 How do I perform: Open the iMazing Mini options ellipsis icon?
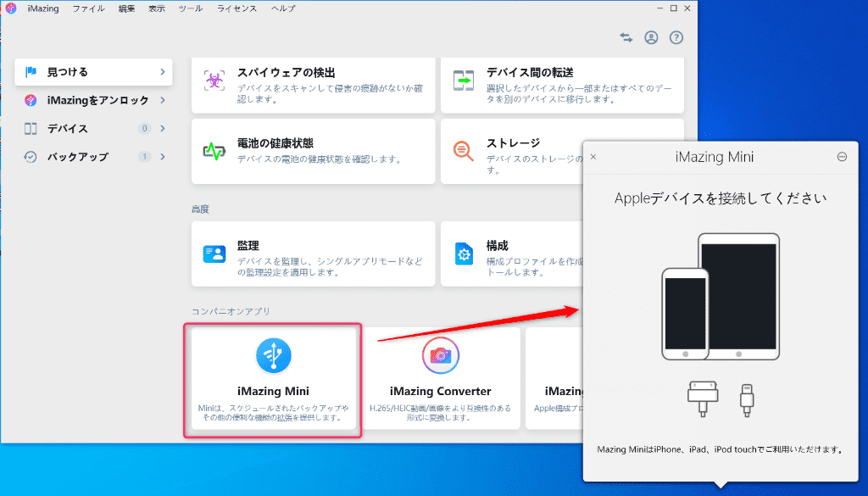click(x=842, y=157)
